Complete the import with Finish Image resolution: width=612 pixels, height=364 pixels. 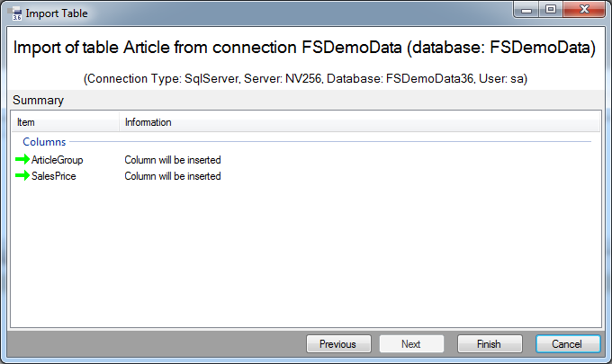click(x=490, y=344)
